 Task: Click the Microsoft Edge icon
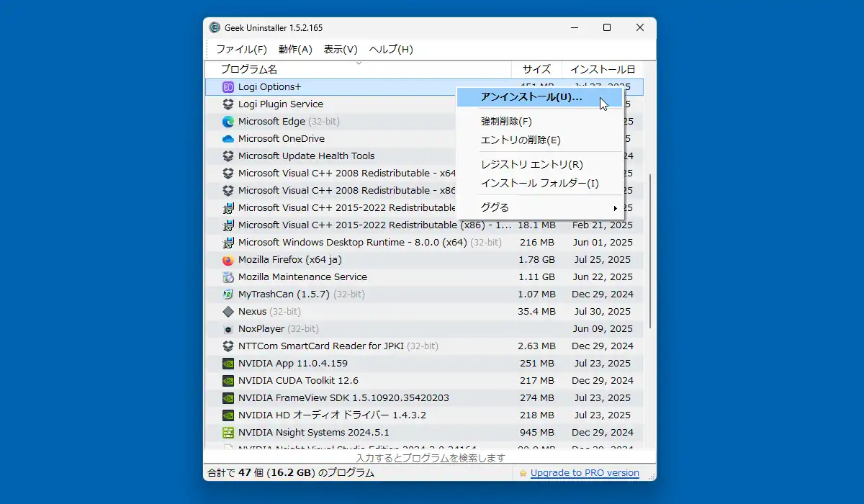tap(228, 122)
